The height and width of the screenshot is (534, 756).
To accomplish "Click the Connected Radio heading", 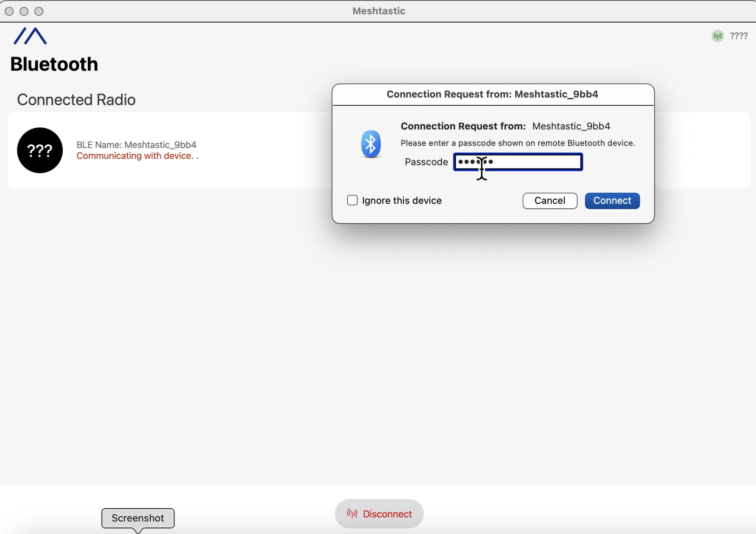I will (x=76, y=100).
